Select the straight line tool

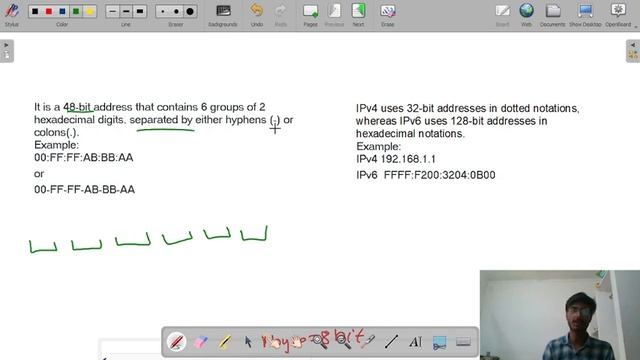pyautogui.click(x=391, y=342)
